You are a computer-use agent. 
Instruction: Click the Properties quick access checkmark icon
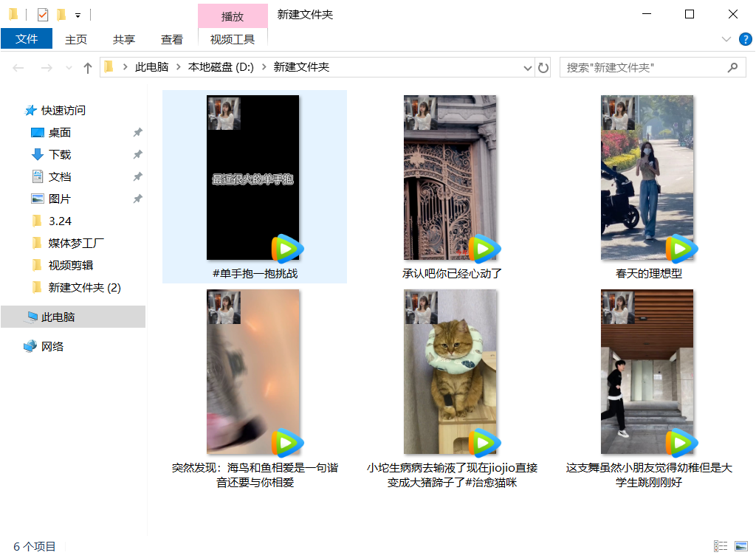[43, 15]
